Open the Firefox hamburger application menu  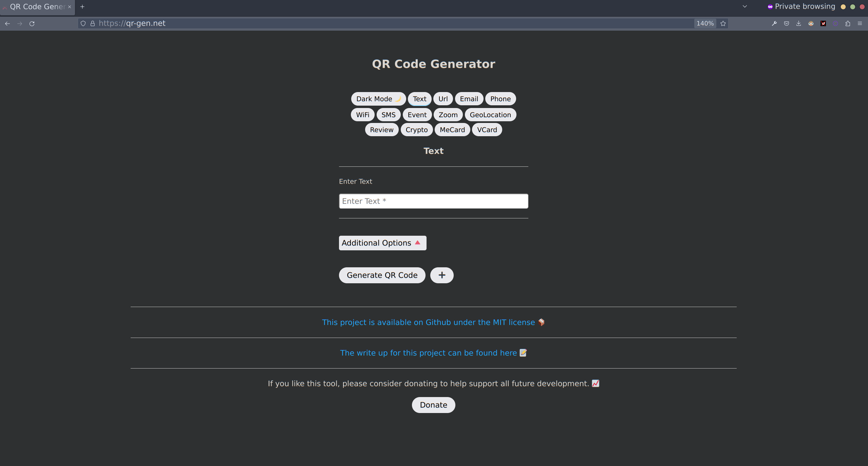point(860,23)
